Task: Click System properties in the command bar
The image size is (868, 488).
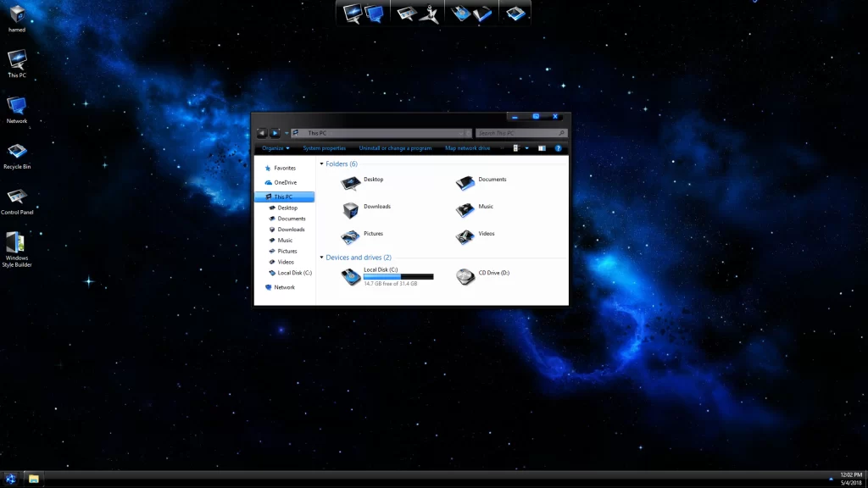Action: (324, 148)
